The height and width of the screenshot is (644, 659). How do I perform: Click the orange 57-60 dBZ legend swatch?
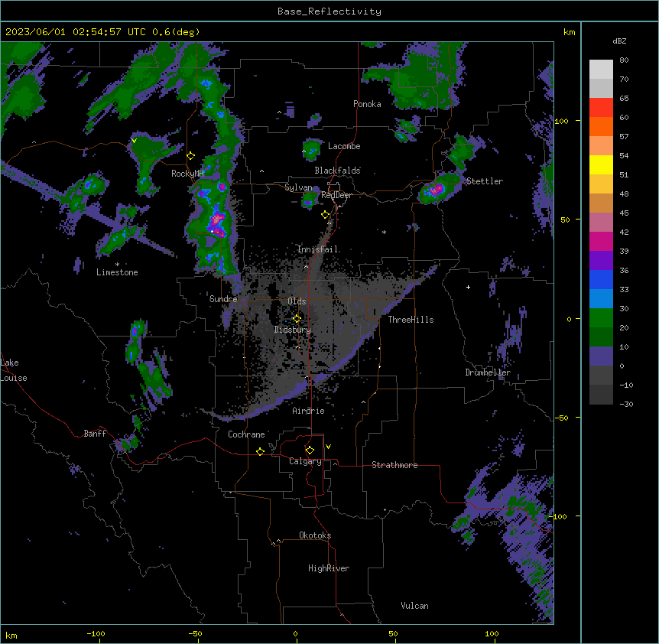point(601,126)
